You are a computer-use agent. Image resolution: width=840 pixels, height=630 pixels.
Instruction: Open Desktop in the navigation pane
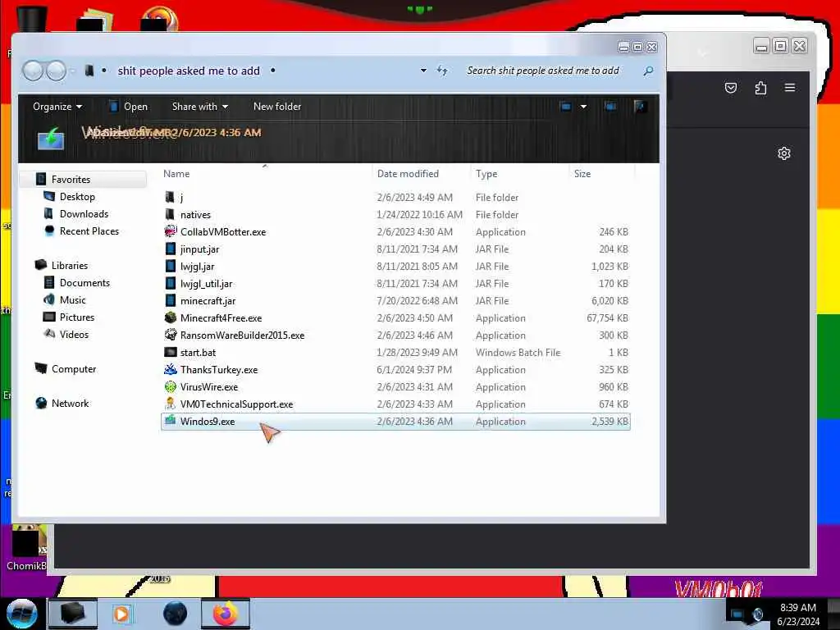point(77,197)
